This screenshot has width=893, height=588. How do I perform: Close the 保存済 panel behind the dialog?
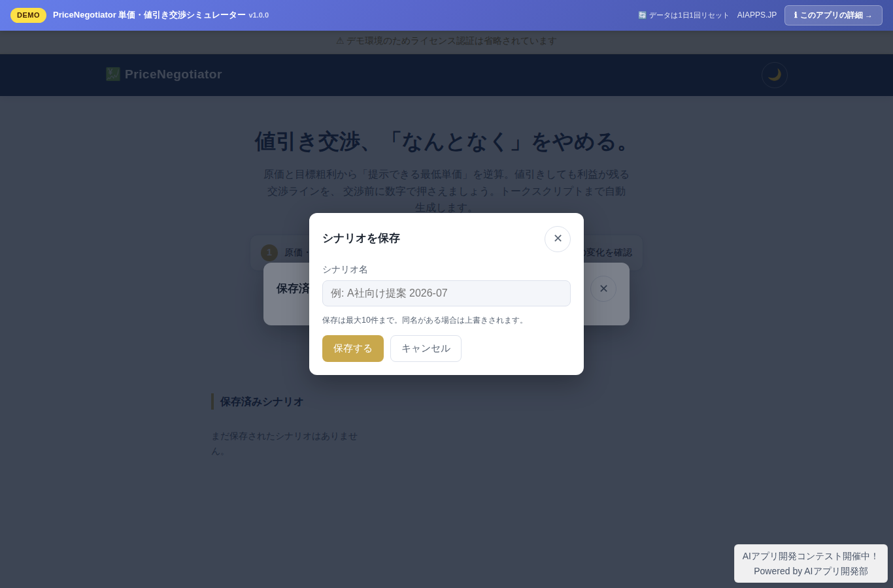point(603,289)
